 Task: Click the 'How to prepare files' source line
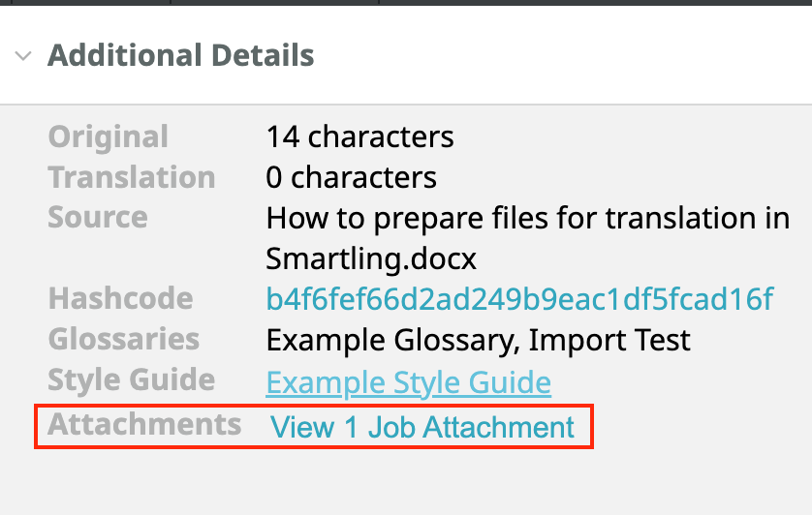(528, 218)
